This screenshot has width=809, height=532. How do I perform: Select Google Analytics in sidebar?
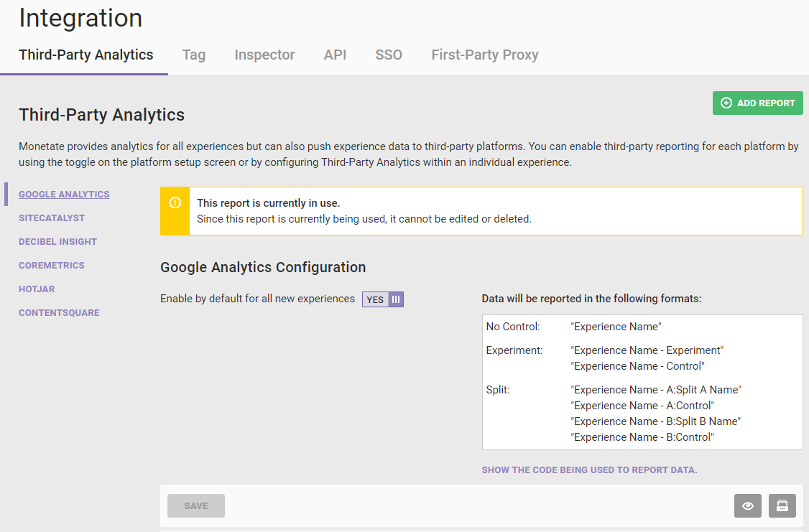[x=64, y=195]
